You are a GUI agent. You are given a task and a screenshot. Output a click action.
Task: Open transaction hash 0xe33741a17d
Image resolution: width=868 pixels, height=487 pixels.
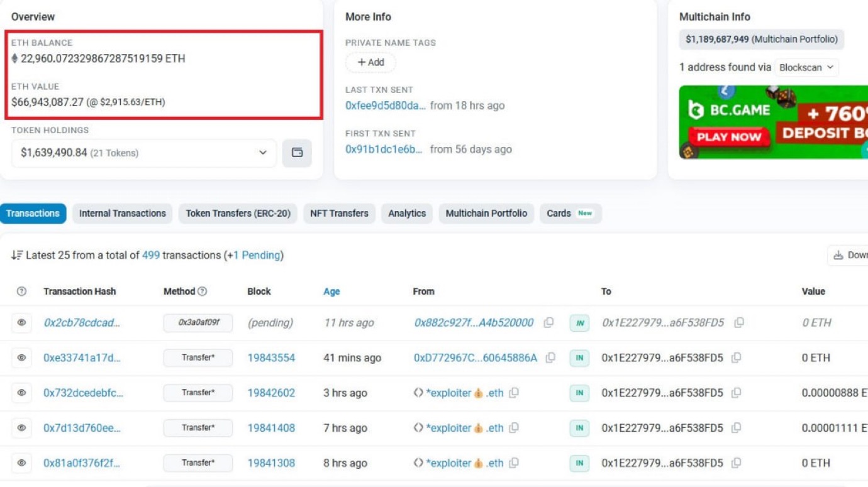[82, 358]
